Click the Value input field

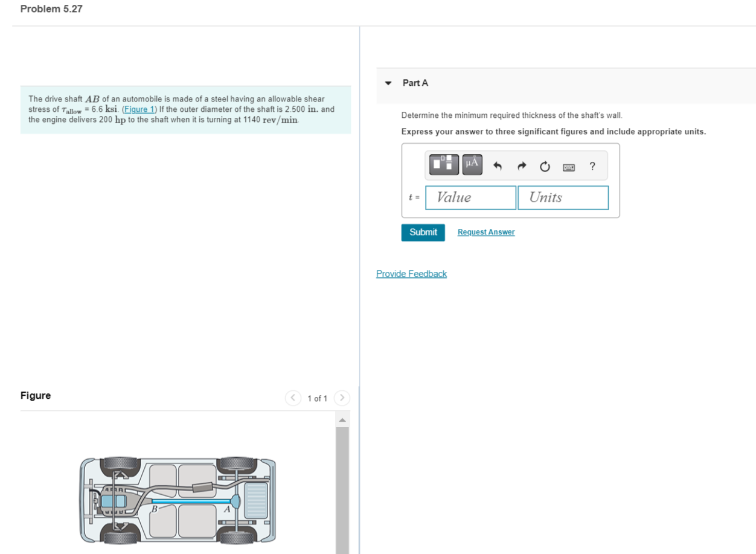click(x=470, y=198)
